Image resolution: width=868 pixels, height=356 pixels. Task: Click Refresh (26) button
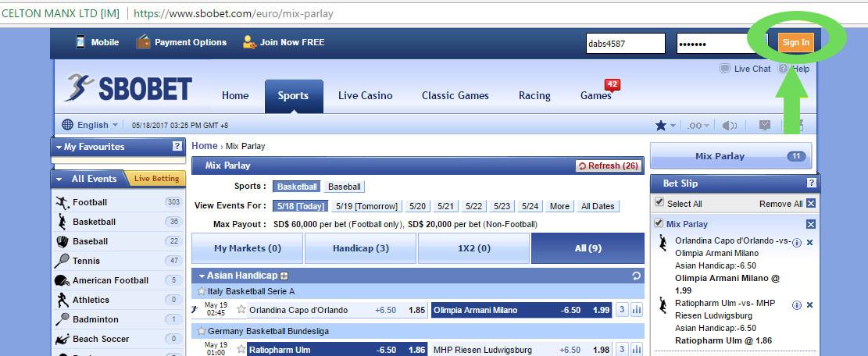click(609, 166)
